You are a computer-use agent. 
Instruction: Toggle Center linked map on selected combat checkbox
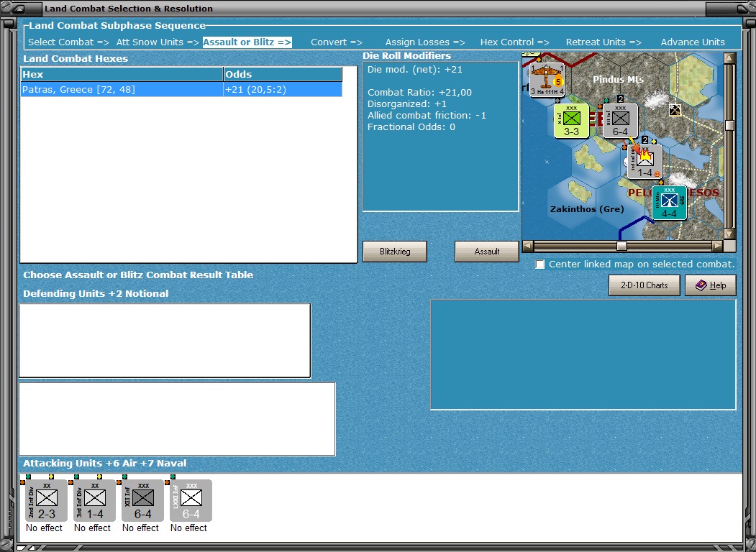tap(540, 264)
